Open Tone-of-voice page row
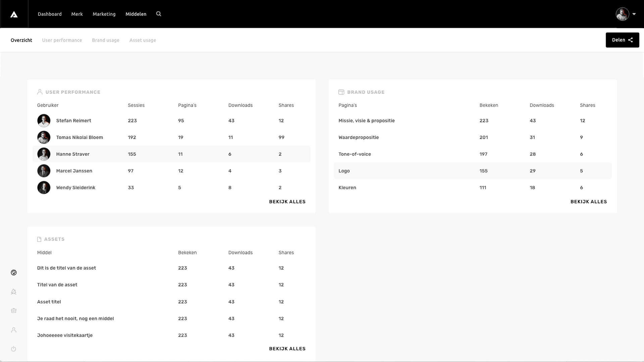Image resolution: width=644 pixels, height=362 pixels. [473, 154]
